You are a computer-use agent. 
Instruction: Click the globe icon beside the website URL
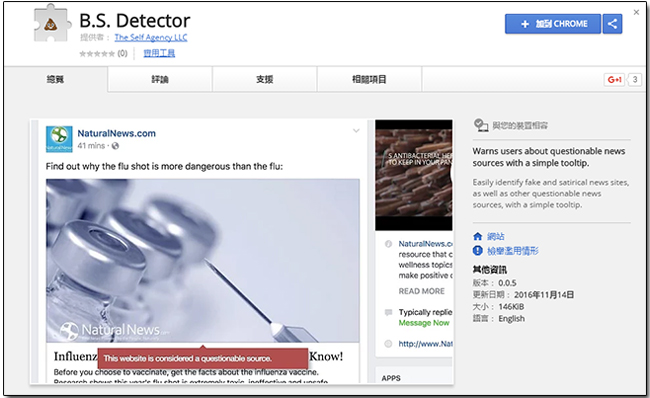pyautogui.click(x=388, y=344)
